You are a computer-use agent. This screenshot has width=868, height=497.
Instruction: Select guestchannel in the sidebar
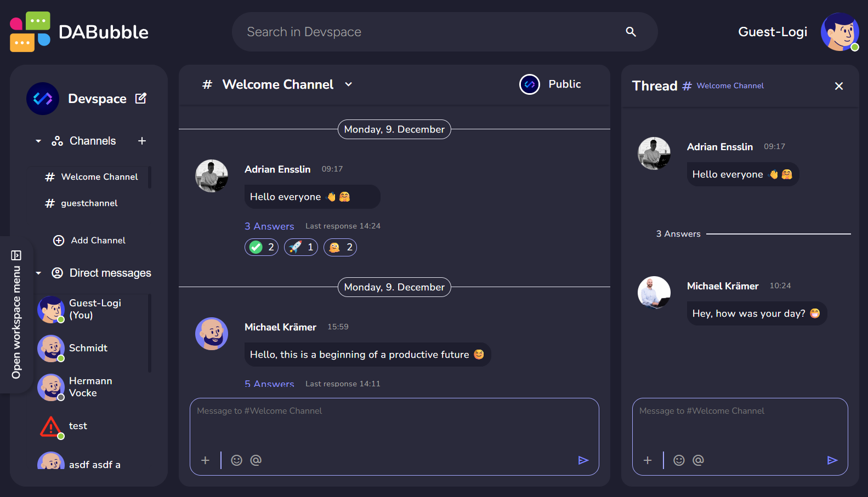pyautogui.click(x=89, y=203)
